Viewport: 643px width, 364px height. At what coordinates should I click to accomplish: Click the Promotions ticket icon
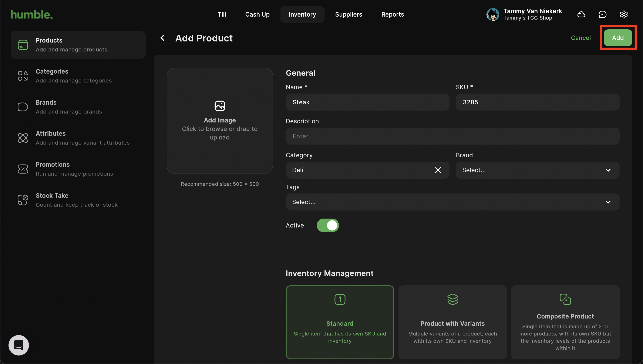point(23,169)
